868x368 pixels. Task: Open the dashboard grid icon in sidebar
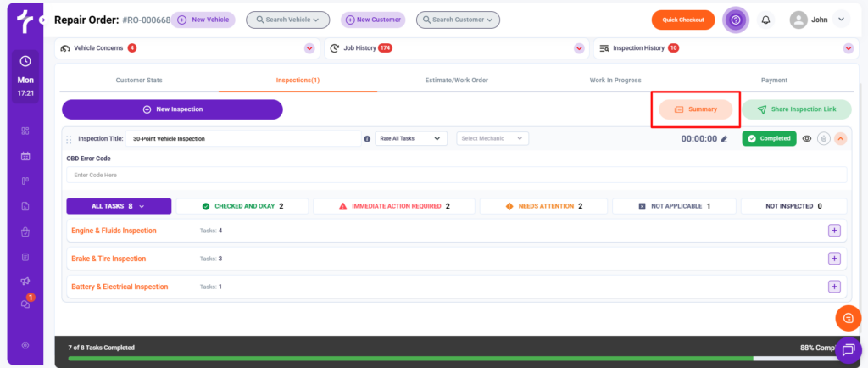point(25,131)
